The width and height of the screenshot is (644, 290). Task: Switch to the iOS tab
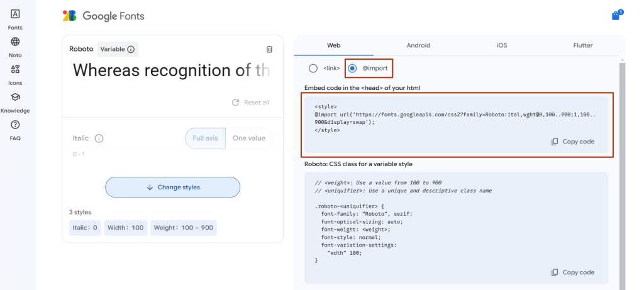[501, 45]
